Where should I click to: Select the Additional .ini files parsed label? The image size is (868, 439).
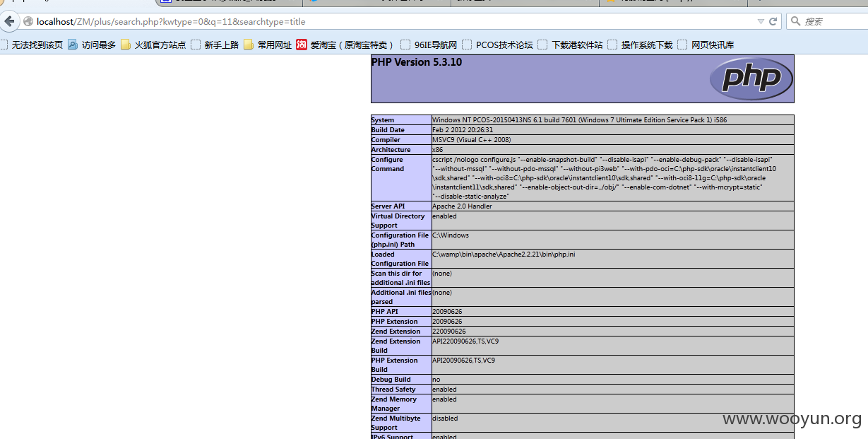(x=401, y=297)
